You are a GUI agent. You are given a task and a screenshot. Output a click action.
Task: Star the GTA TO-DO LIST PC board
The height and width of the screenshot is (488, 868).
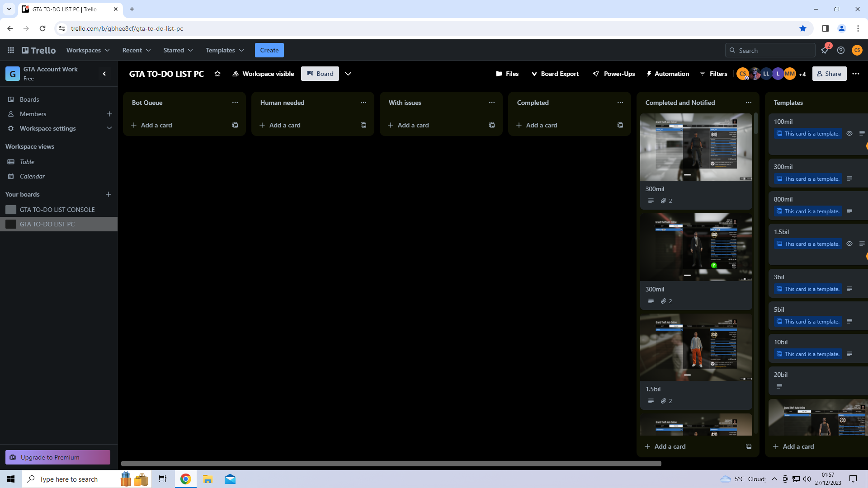pyautogui.click(x=217, y=74)
